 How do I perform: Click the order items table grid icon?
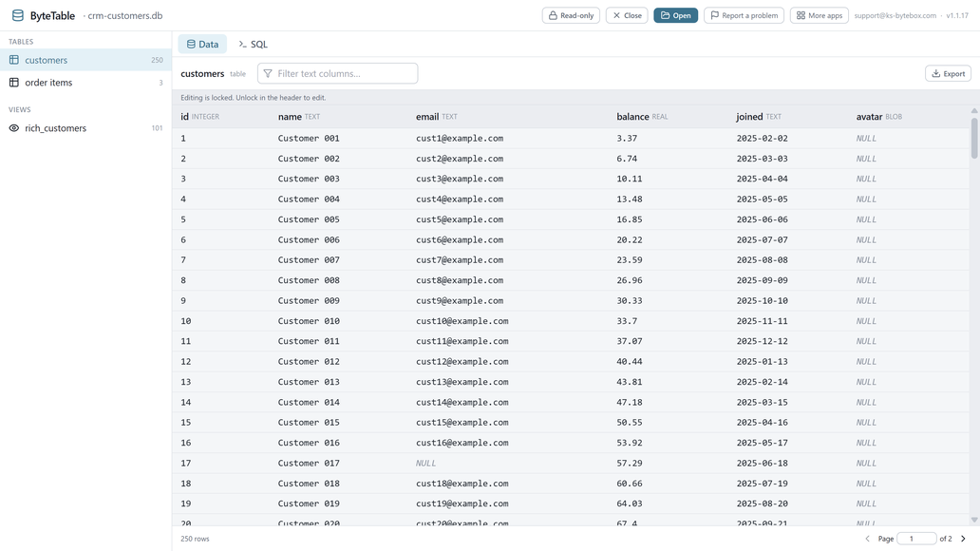(x=13, y=83)
